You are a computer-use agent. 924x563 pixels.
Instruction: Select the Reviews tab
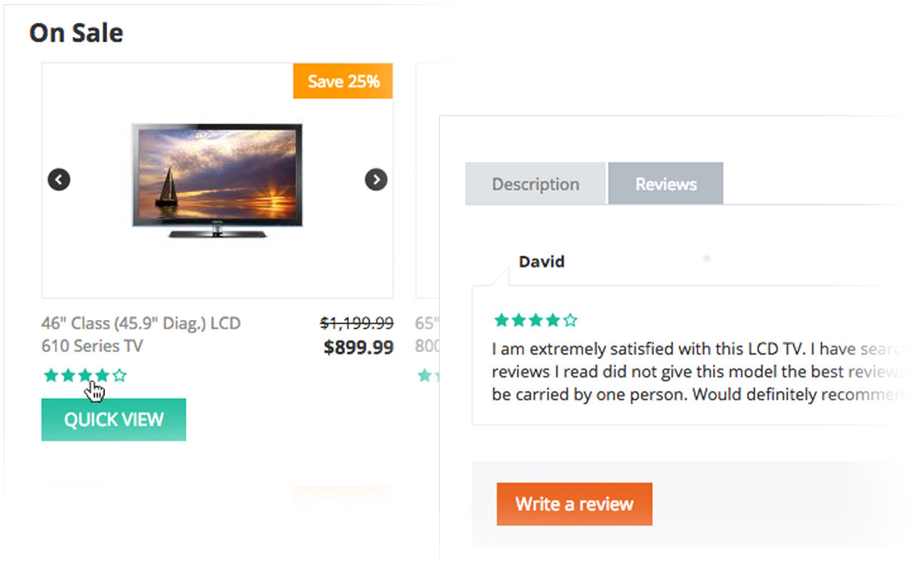pos(666,184)
